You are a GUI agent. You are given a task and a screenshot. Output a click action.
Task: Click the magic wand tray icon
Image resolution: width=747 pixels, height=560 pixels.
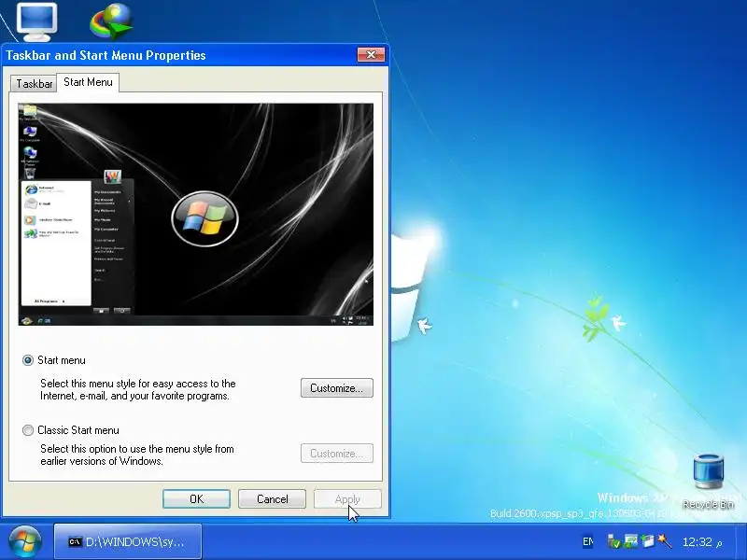click(664, 541)
